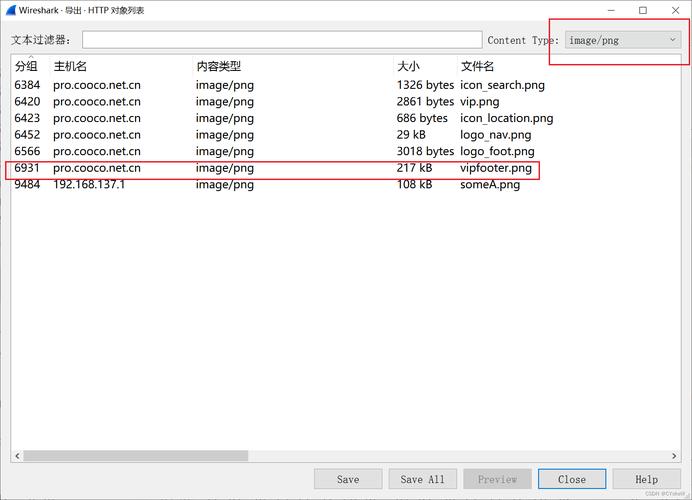Click packet number 6420
692x500 pixels.
(x=27, y=102)
